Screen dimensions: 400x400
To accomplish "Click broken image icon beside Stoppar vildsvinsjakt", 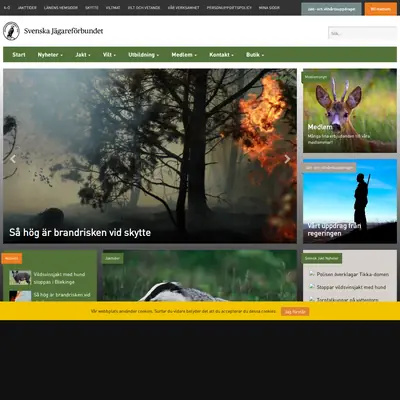I will pyautogui.click(x=312, y=286).
